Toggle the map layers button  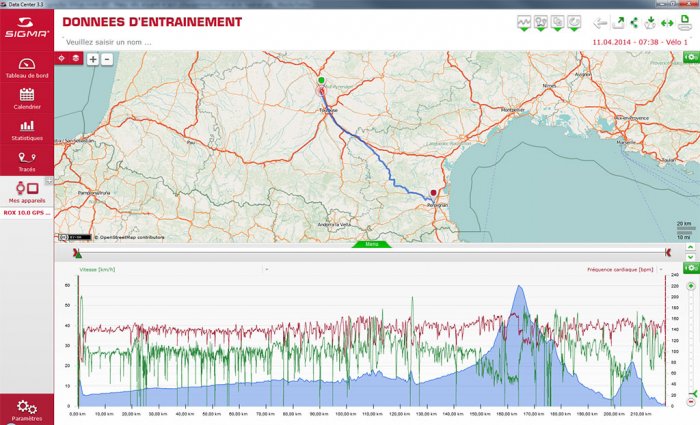(76, 58)
